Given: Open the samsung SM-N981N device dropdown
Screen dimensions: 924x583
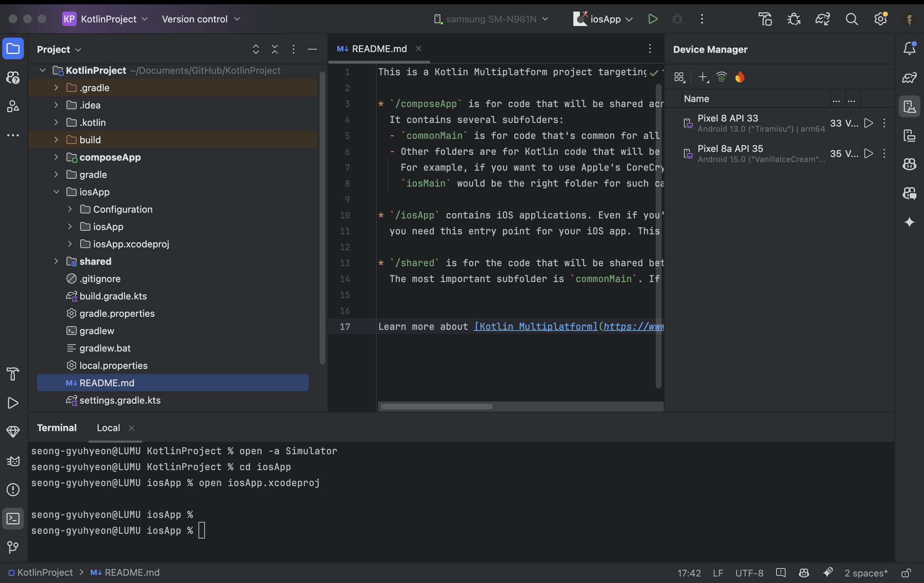Looking at the screenshot, I should [492, 19].
